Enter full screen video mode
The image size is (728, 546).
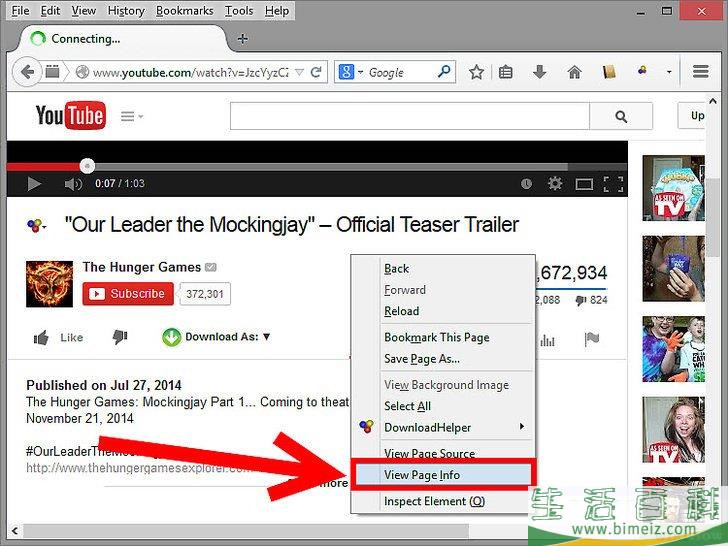(x=613, y=184)
